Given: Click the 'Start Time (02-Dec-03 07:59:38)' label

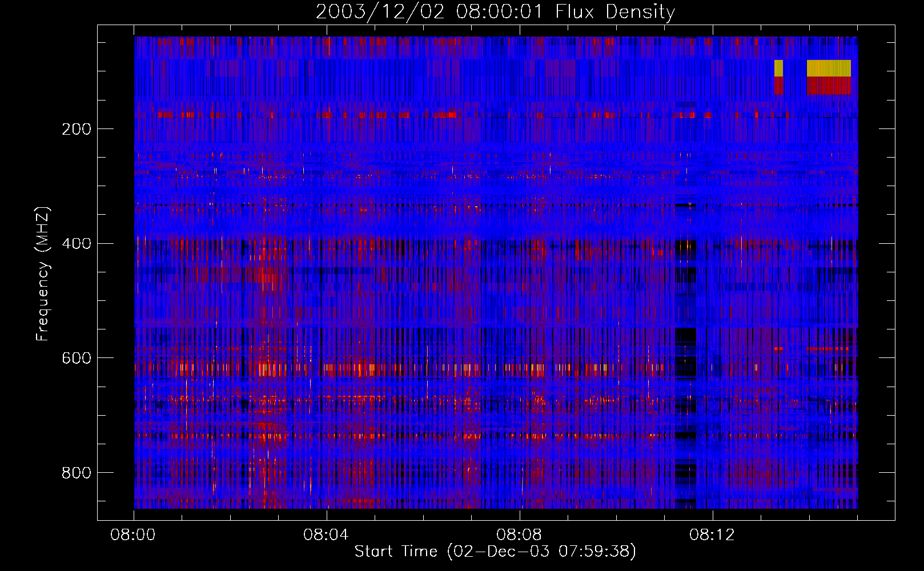Looking at the screenshot, I should (495, 552).
